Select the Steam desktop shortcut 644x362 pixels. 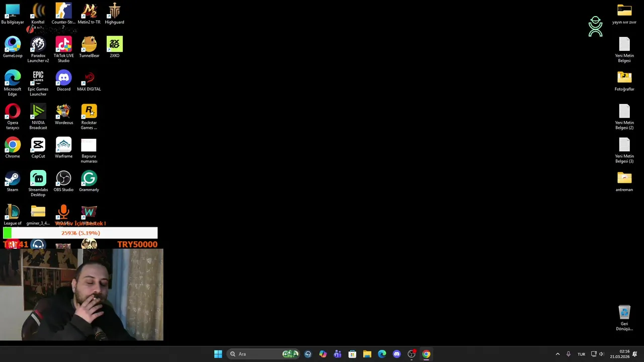click(x=13, y=182)
